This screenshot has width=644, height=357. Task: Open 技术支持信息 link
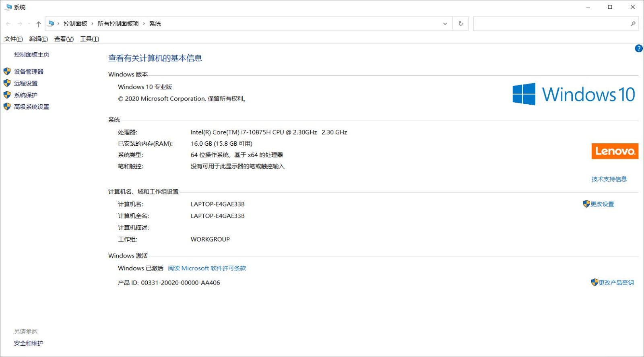pos(609,179)
